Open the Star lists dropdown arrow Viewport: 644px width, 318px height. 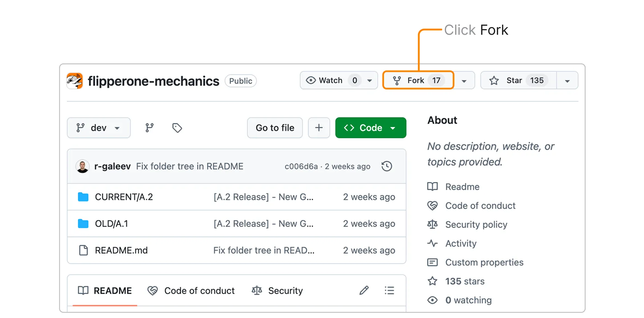567,81
